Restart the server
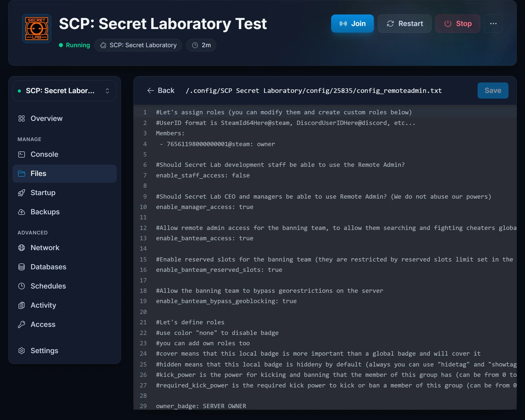The width and height of the screenshot is (525, 420). pyautogui.click(x=405, y=24)
